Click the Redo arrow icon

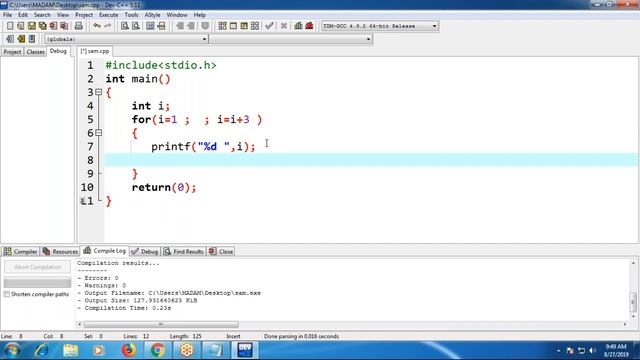click(x=108, y=26)
